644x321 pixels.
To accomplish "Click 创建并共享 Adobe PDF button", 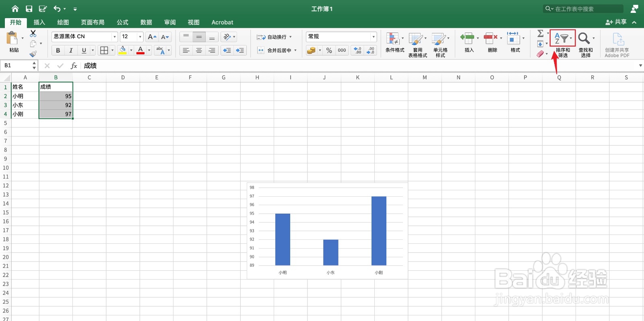I will [x=617, y=45].
